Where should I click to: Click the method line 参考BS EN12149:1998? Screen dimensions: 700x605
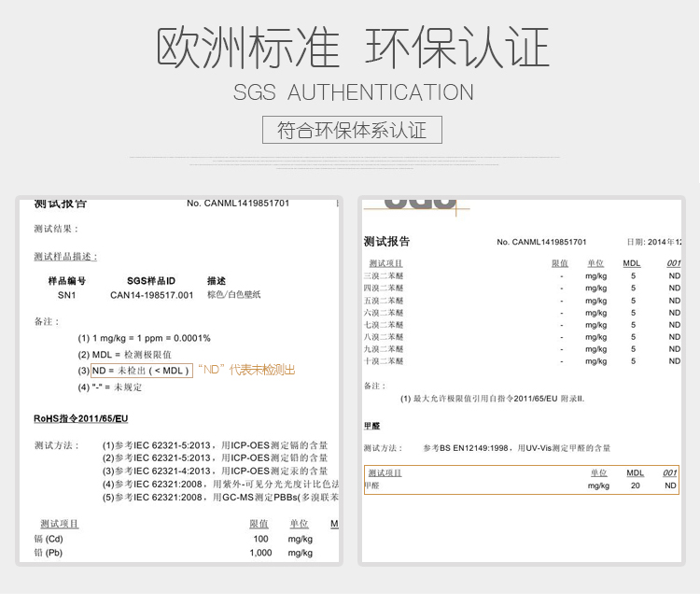(516, 448)
